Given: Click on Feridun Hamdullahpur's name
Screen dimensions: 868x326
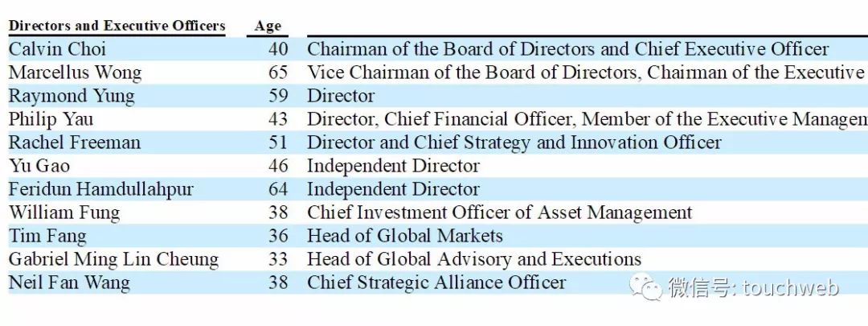Looking at the screenshot, I should 100,190.
